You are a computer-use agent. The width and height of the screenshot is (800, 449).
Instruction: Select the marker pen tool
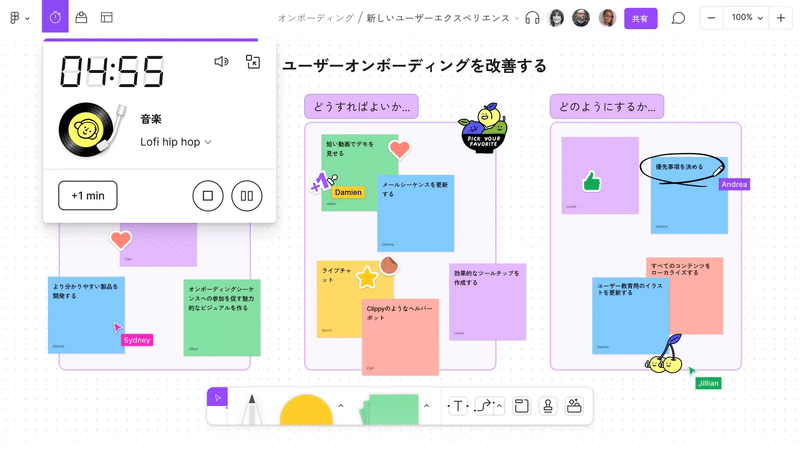tap(251, 409)
